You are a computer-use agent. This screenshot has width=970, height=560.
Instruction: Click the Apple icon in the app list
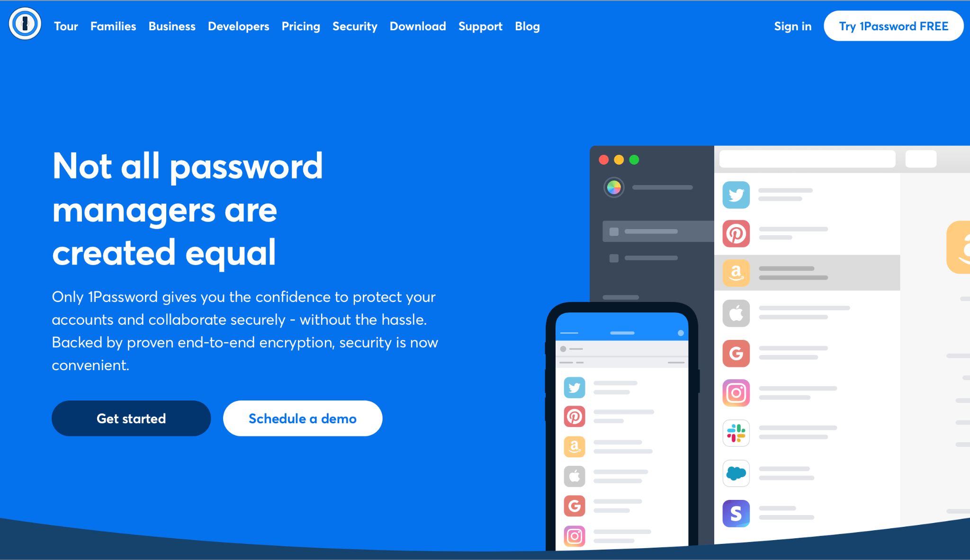click(736, 313)
